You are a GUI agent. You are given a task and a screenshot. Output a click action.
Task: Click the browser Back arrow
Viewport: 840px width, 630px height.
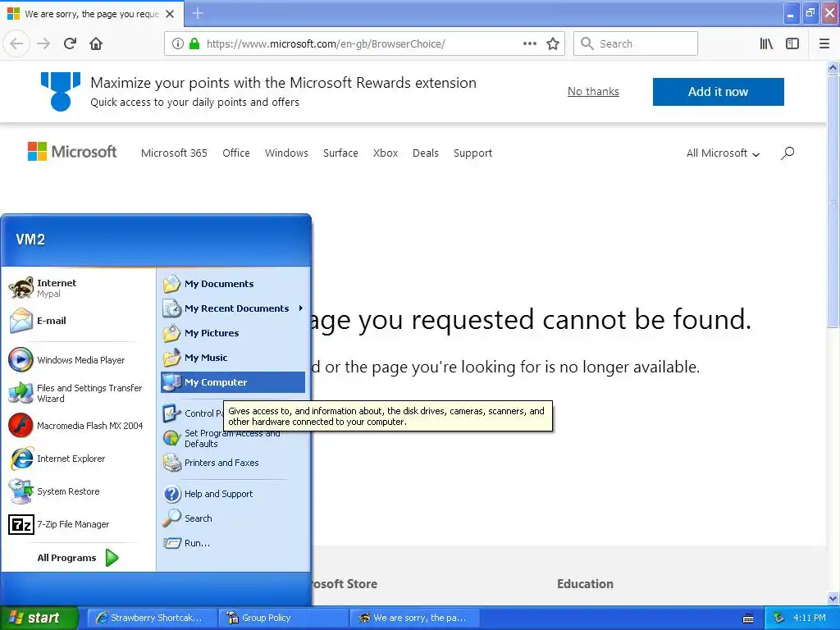(16, 43)
